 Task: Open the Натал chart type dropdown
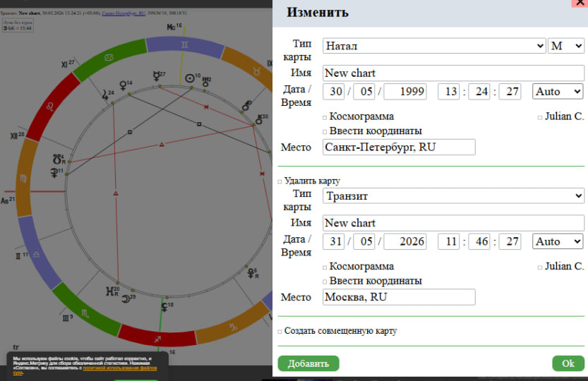tap(434, 46)
